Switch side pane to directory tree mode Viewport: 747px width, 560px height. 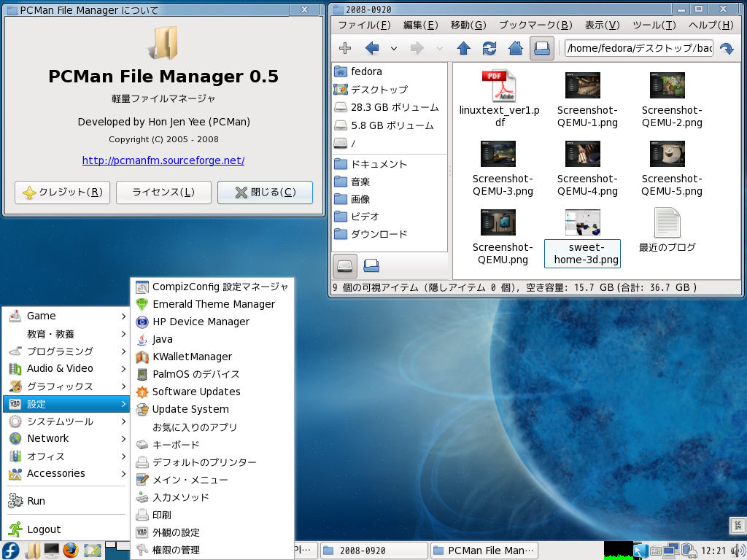point(371,265)
